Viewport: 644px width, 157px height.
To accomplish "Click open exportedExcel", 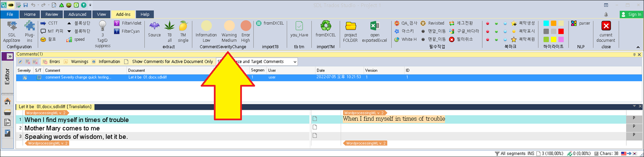I will point(374,31).
